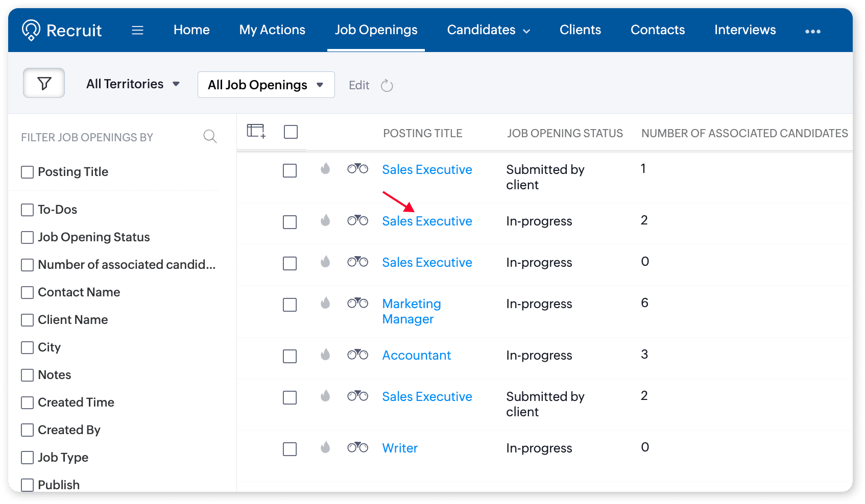Open the more options ellipsis in navbar
This screenshot has height=504, width=865.
[812, 31]
